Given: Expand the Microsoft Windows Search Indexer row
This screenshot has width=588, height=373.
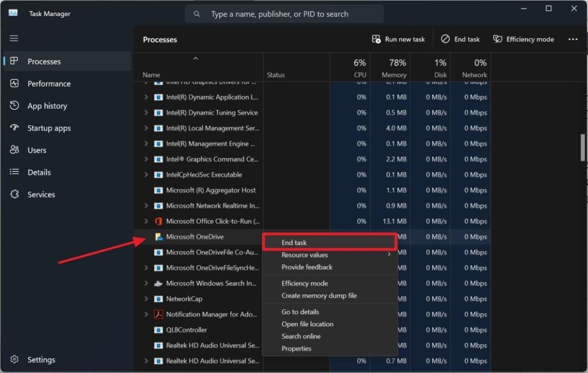Looking at the screenshot, I should (146, 283).
